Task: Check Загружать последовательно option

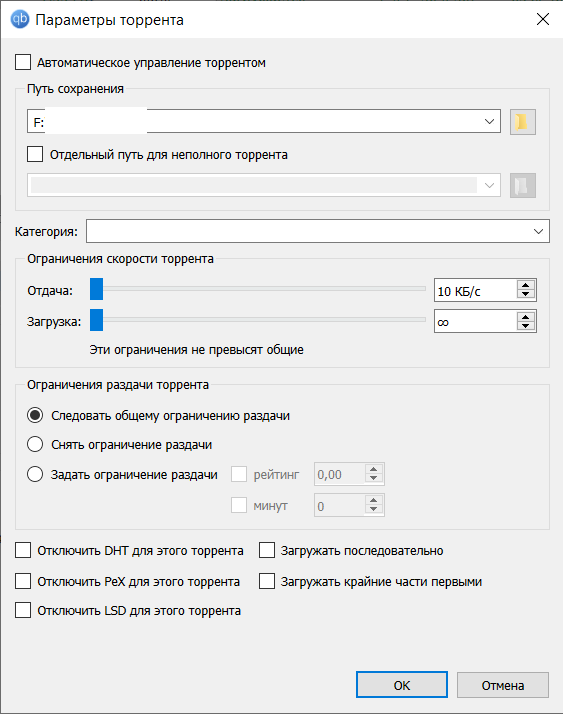Action: click(x=267, y=550)
